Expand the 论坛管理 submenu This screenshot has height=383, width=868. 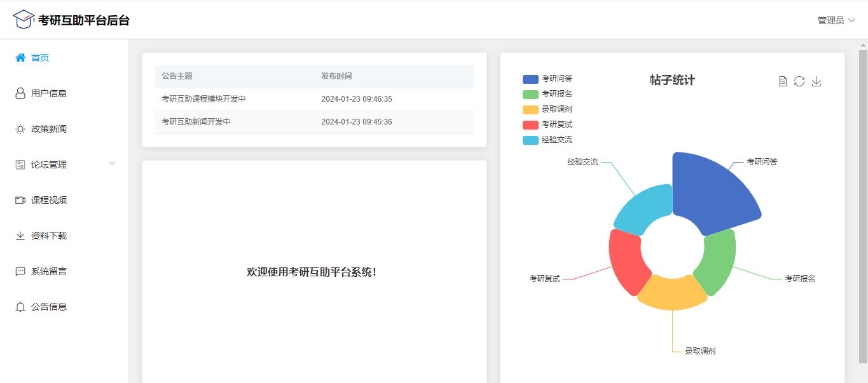(x=64, y=165)
